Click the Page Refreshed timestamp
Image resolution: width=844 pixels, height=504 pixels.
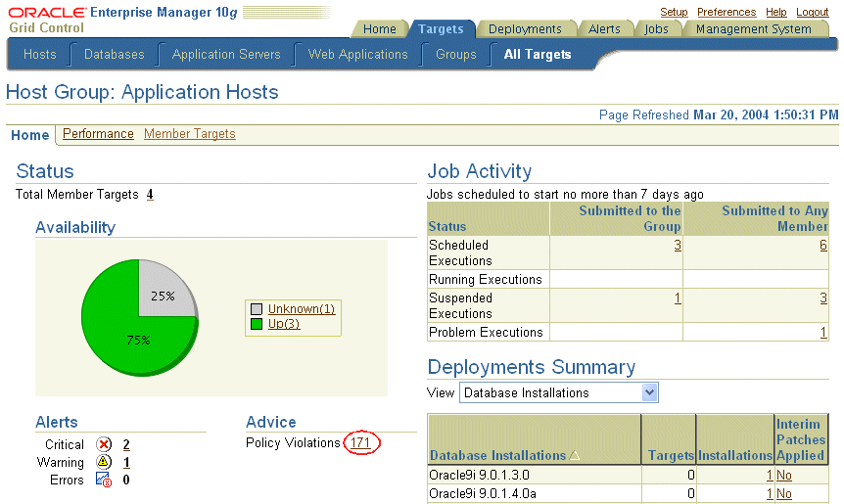[x=766, y=115]
